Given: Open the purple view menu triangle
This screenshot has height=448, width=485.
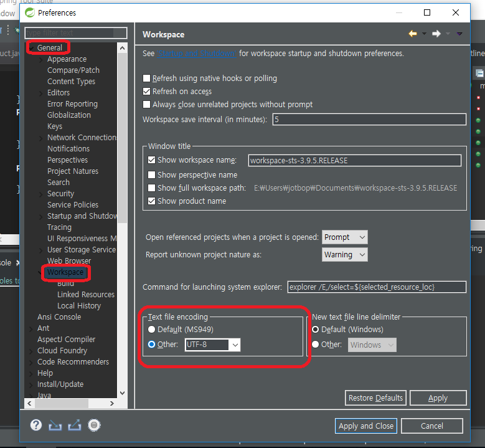Looking at the screenshot, I should coord(459,34).
